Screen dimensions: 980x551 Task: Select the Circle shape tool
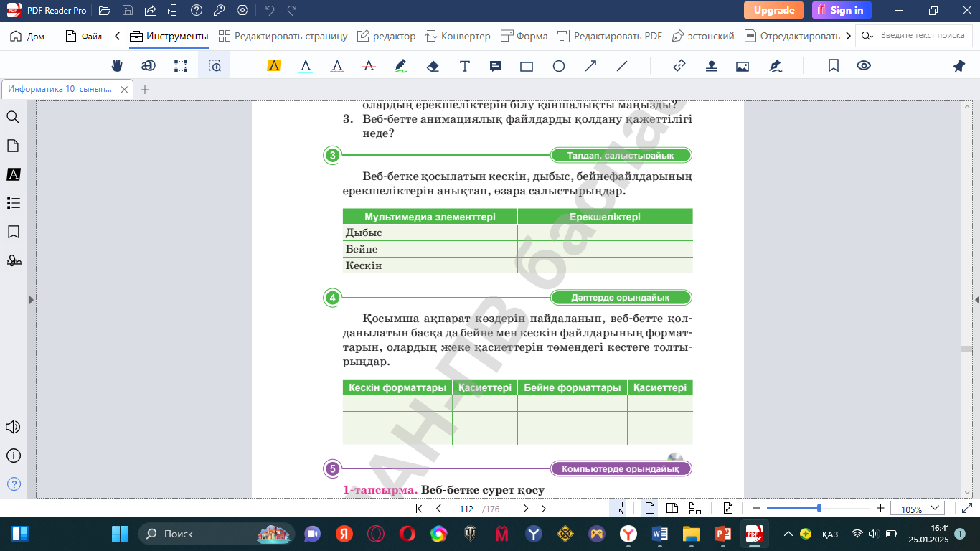tap(559, 66)
